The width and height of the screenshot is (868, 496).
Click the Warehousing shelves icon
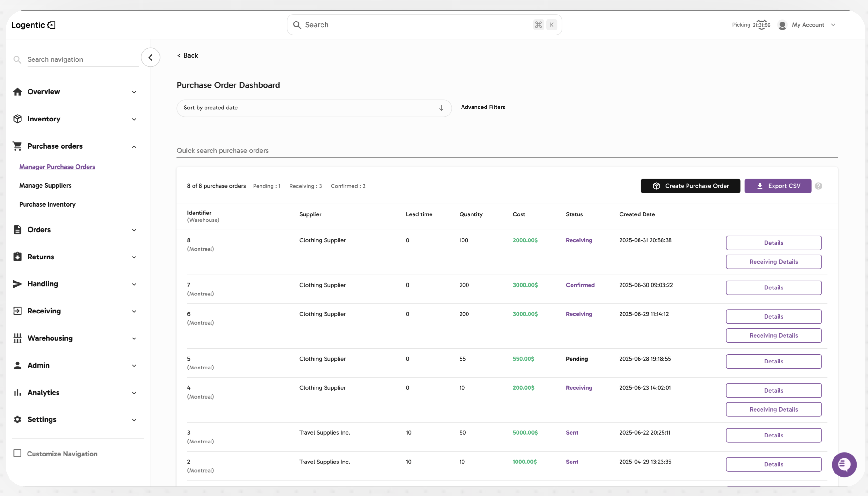point(17,338)
